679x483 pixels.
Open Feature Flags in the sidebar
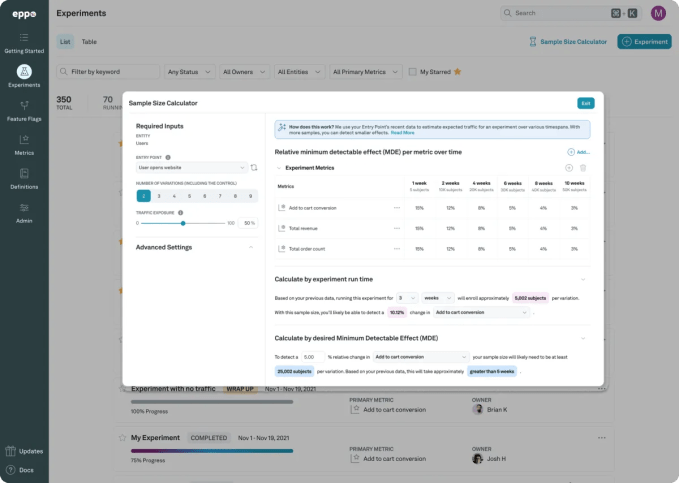24,112
